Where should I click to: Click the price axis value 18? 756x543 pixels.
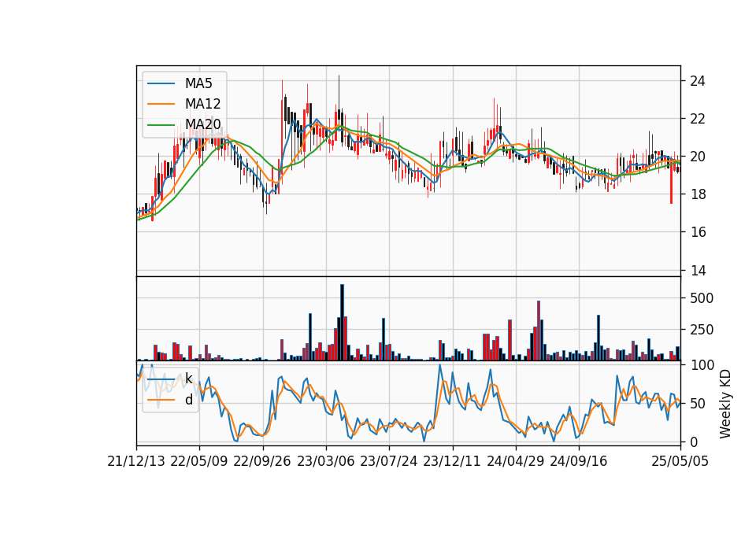tap(697, 194)
